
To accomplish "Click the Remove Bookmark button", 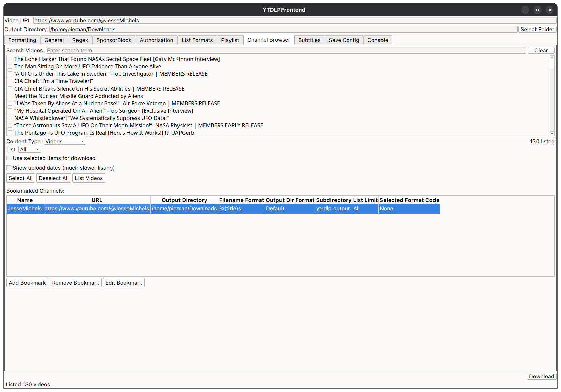I will [x=75, y=283].
